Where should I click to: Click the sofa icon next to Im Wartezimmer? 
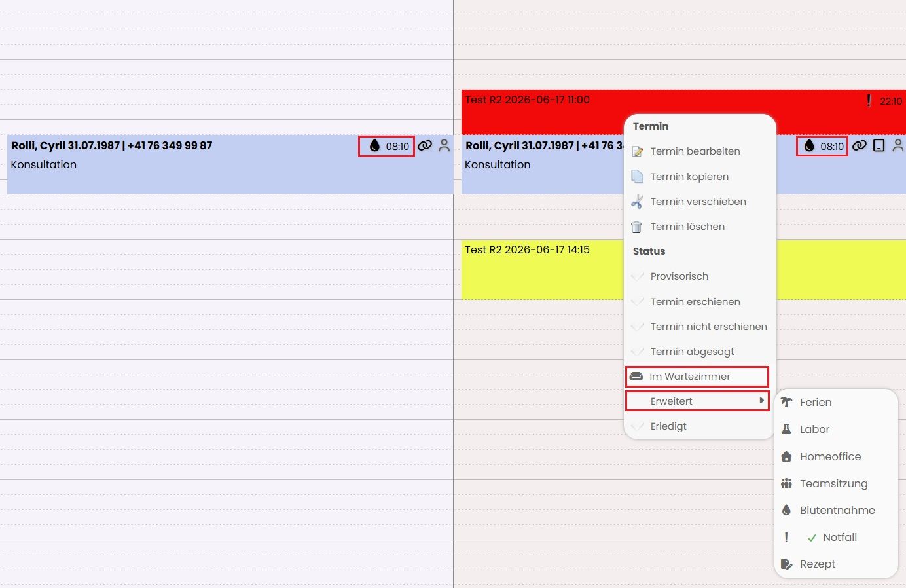(636, 377)
